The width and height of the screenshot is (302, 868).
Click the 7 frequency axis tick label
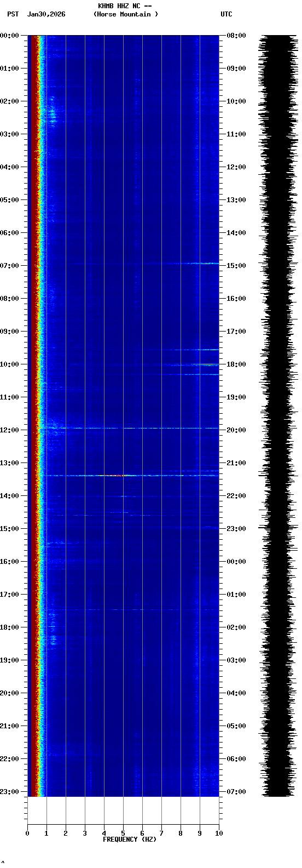pos(161,833)
